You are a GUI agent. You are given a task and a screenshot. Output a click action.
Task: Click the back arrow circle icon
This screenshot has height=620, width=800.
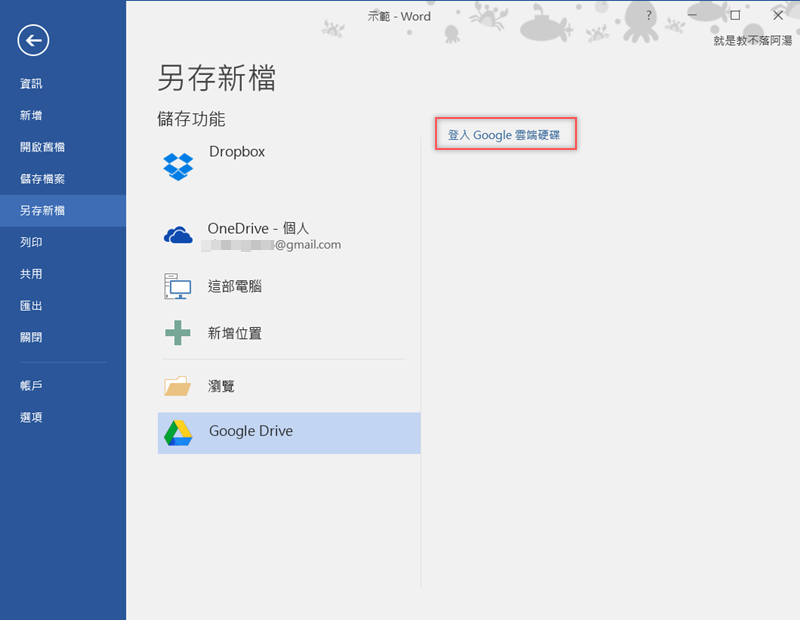[33, 40]
